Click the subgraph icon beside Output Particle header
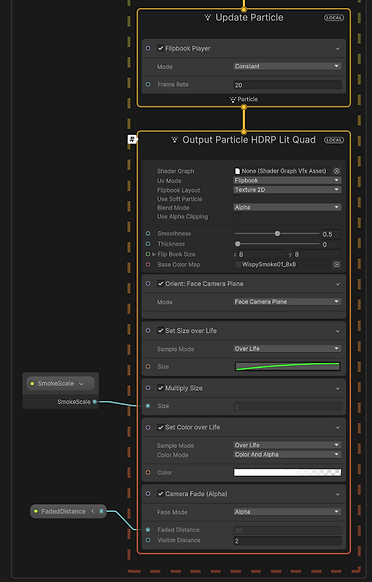372x582 pixels. tap(133, 140)
